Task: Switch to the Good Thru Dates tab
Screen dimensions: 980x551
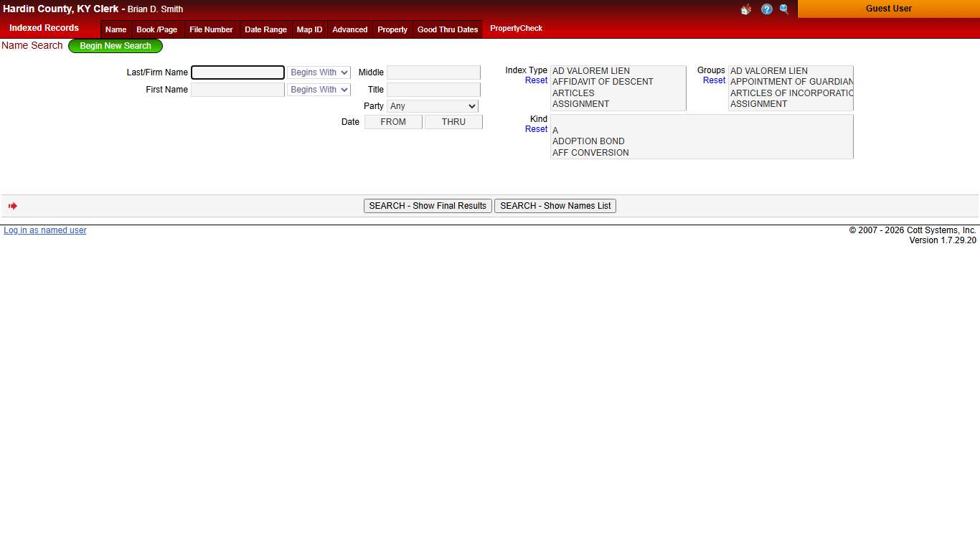Action: click(x=448, y=29)
